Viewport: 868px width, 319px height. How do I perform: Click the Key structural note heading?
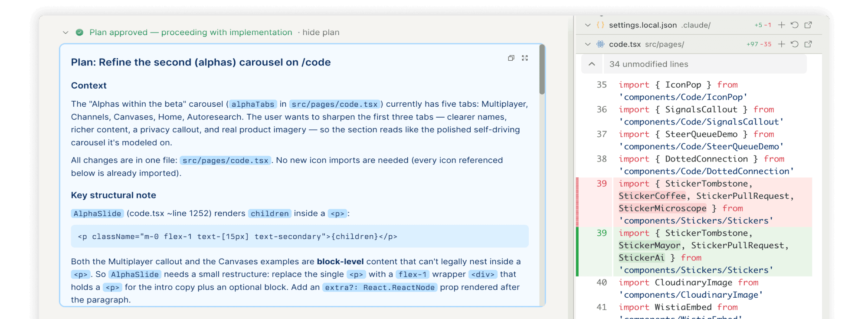(114, 195)
